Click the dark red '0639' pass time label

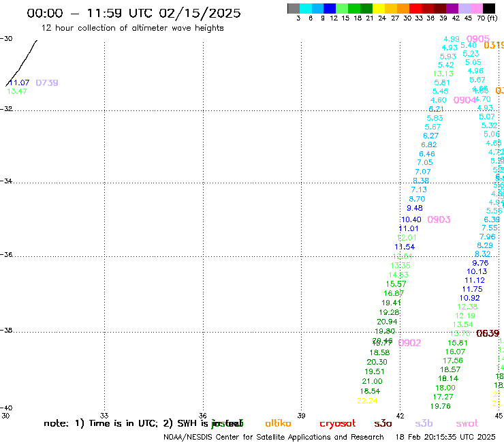point(488,333)
